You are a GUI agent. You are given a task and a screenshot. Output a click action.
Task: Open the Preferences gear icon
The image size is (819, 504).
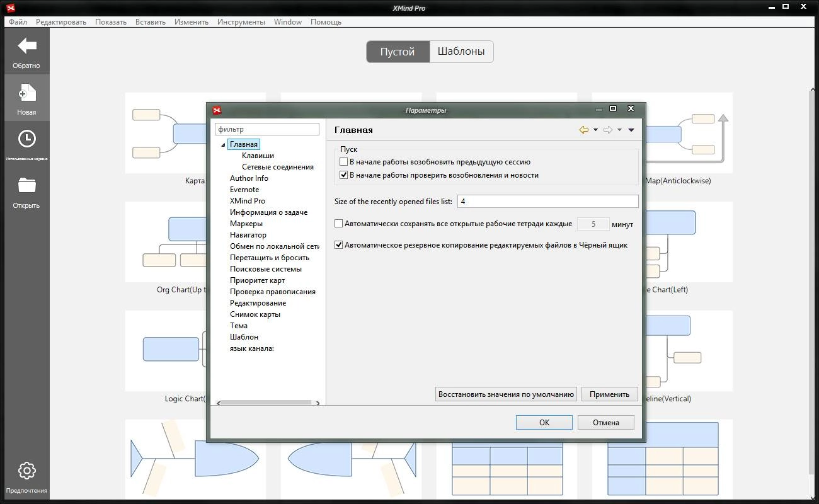coord(26,471)
